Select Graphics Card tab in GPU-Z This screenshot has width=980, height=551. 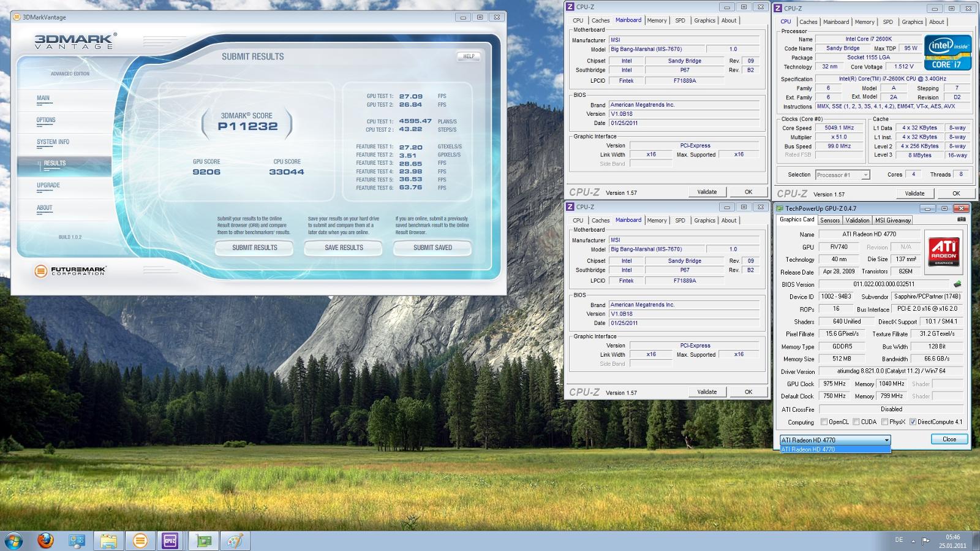pyautogui.click(x=797, y=219)
